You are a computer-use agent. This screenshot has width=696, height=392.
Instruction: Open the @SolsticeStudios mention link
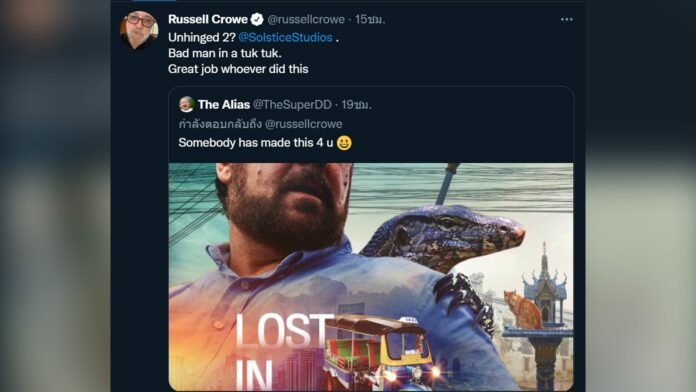tap(285, 37)
